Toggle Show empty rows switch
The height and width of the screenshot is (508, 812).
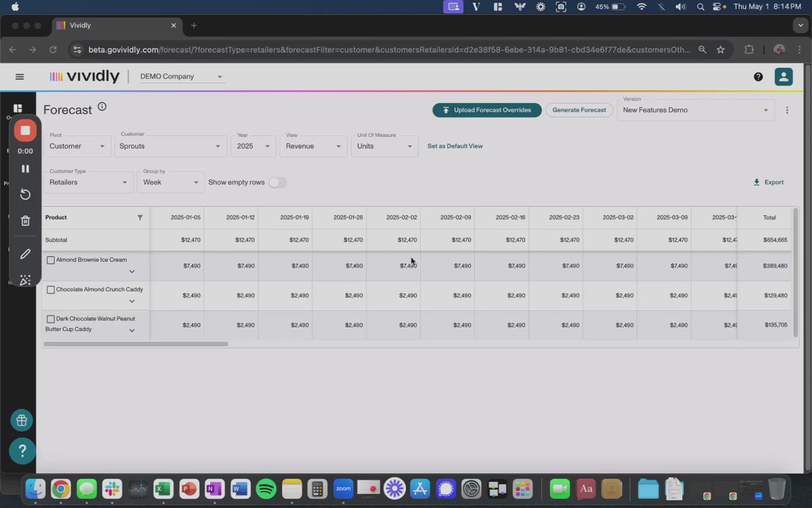[277, 183]
